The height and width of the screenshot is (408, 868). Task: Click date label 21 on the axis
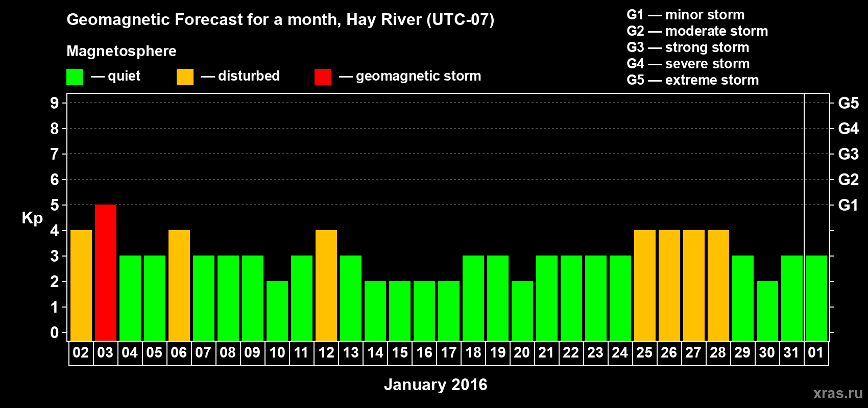[x=546, y=352]
